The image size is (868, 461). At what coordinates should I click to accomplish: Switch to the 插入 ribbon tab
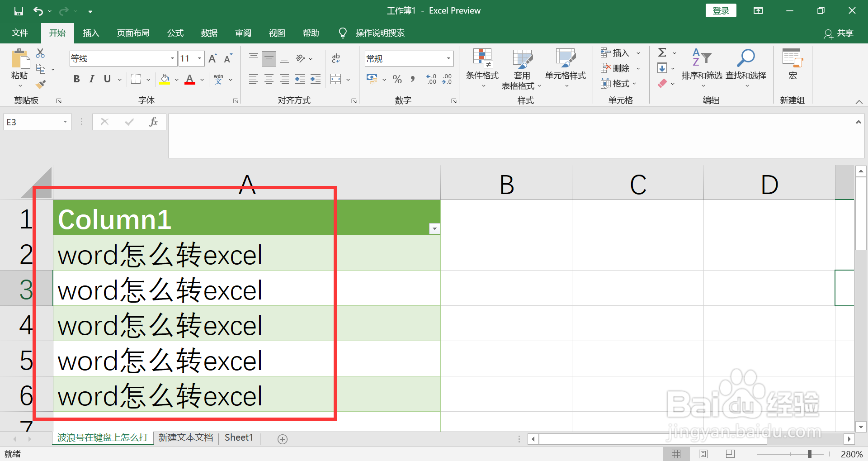coord(91,33)
